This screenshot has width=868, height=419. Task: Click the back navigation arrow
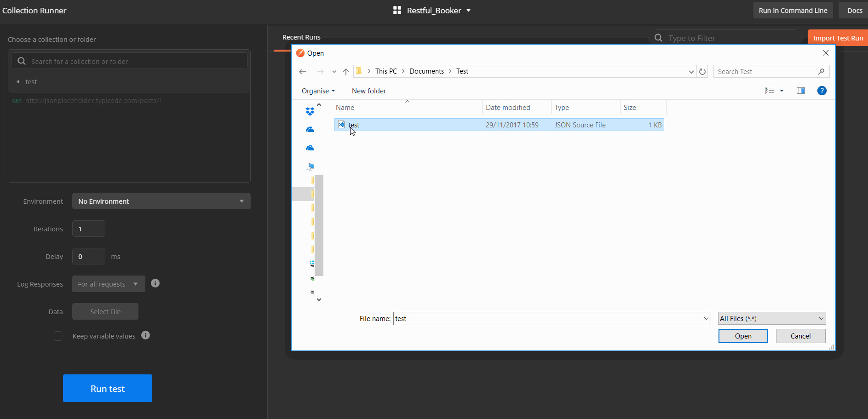302,71
